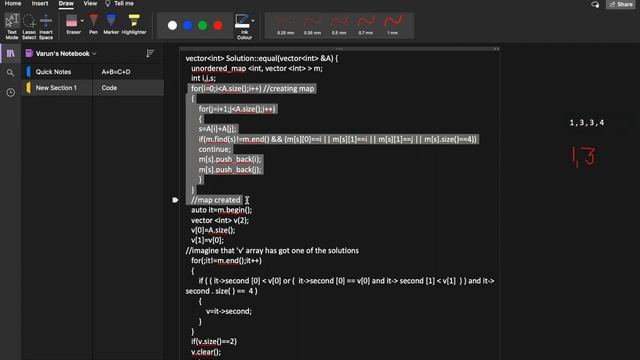Viewport: 640px width, 360px height.
Task: Choose the Insert Space tool
Action: click(x=46, y=26)
